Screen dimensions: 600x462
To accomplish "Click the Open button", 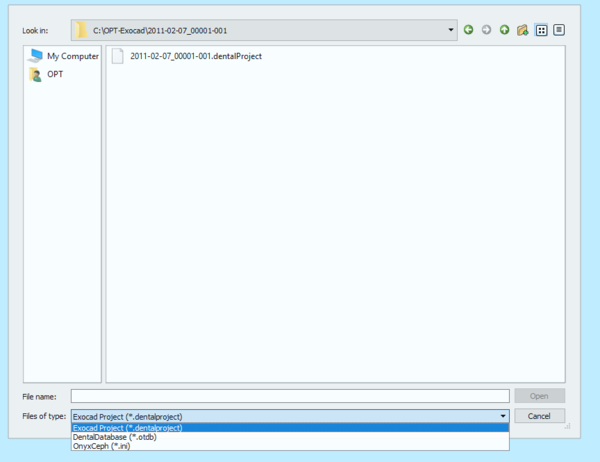I will pos(540,396).
